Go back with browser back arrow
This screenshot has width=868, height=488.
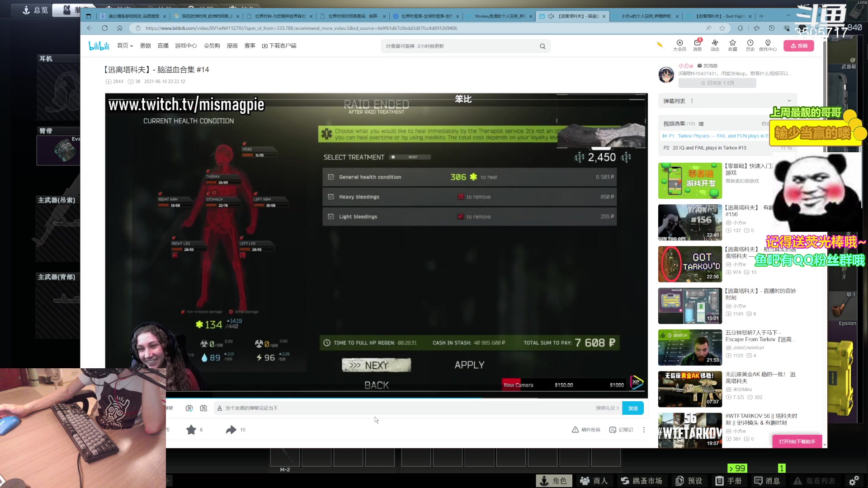point(90,28)
